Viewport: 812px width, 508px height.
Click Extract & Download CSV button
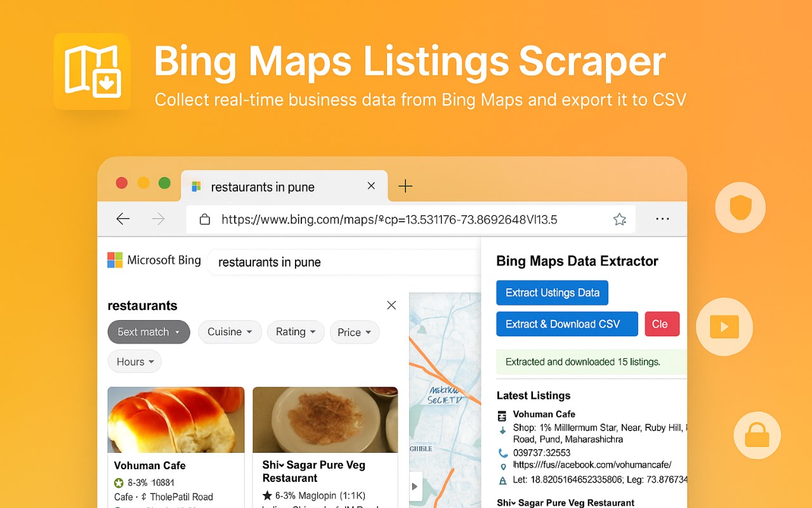coord(567,324)
